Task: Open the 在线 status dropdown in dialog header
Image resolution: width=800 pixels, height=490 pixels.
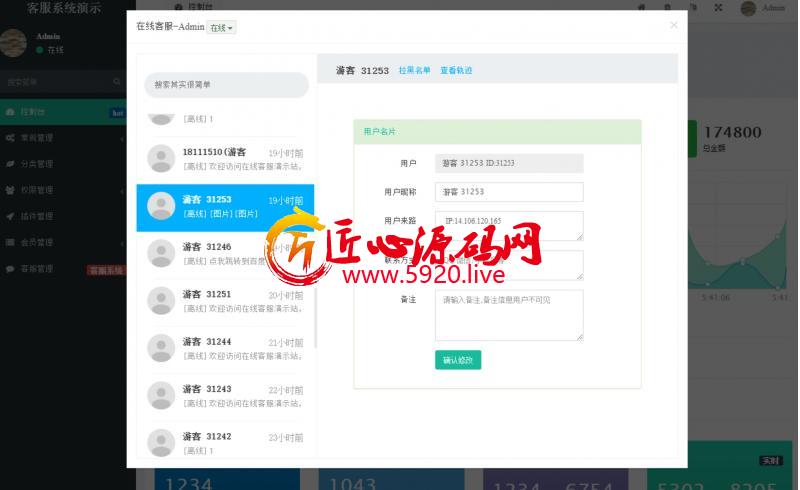Action: 221,28
